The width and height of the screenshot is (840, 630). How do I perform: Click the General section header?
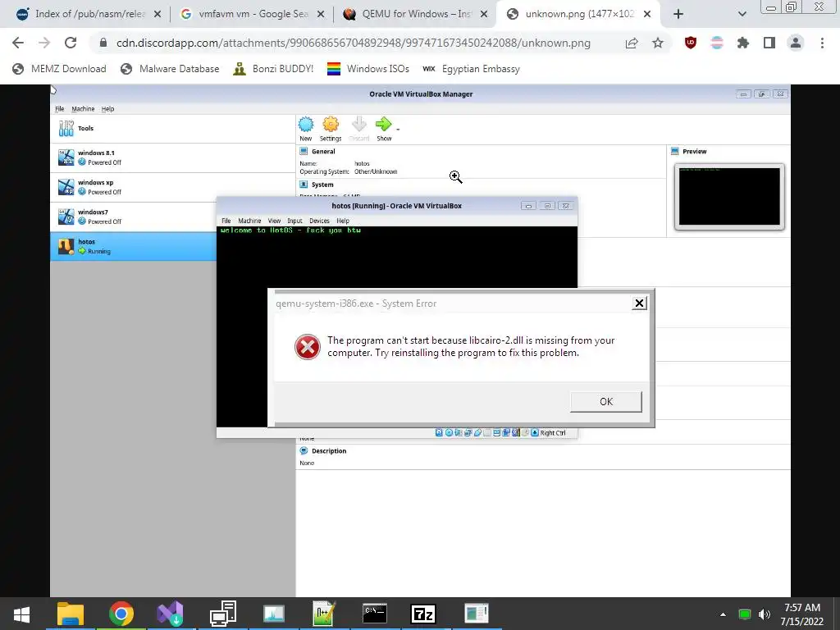coord(323,152)
